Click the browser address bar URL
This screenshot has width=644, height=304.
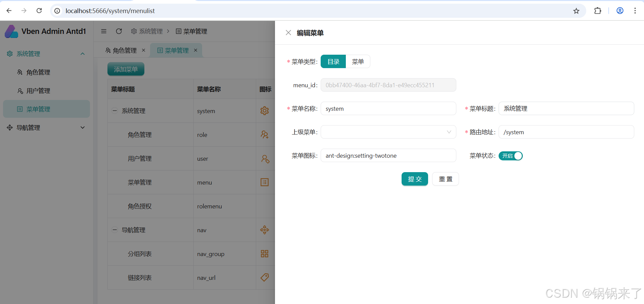click(110, 11)
